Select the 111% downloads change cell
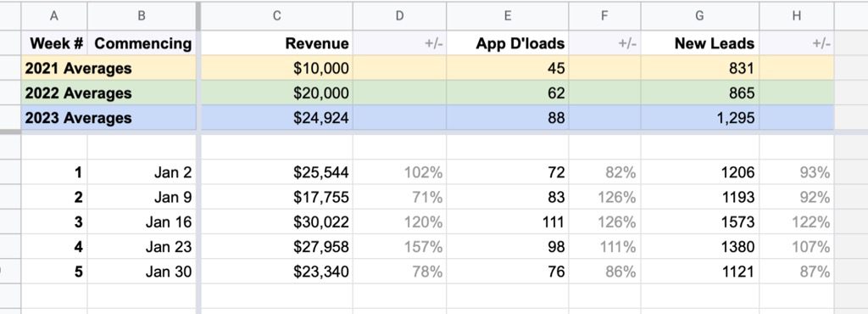This screenshot has width=868, height=314. pyautogui.click(x=605, y=246)
